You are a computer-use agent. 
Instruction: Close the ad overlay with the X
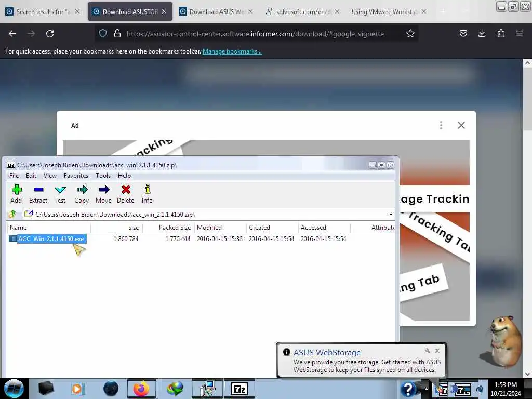point(461,125)
